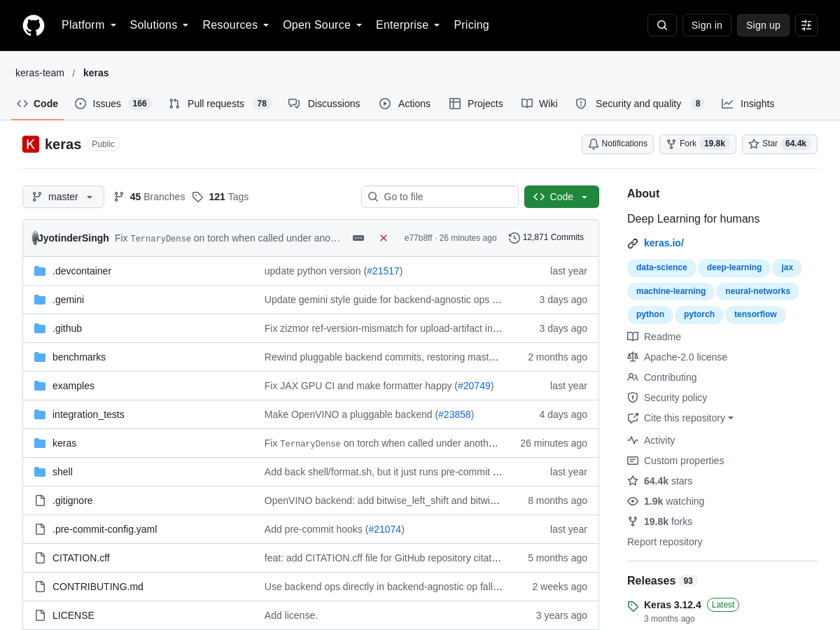The height and width of the screenshot is (630, 840).
Task: Open the Discussions tab
Action: pos(324,104)
